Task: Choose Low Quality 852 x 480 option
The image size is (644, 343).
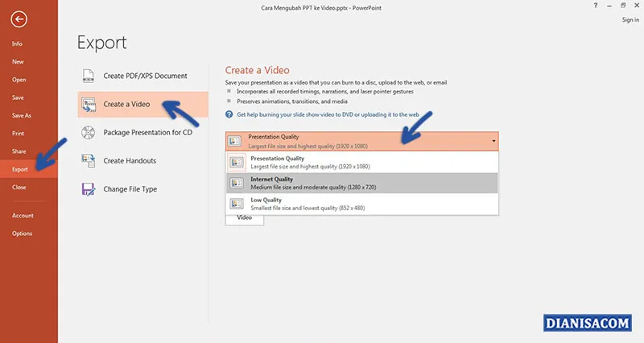Action: pos(361,204)
